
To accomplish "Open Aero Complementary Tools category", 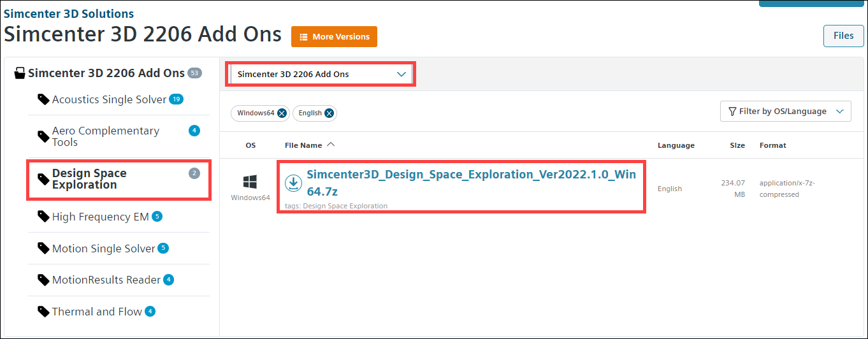I will [105, 136].
